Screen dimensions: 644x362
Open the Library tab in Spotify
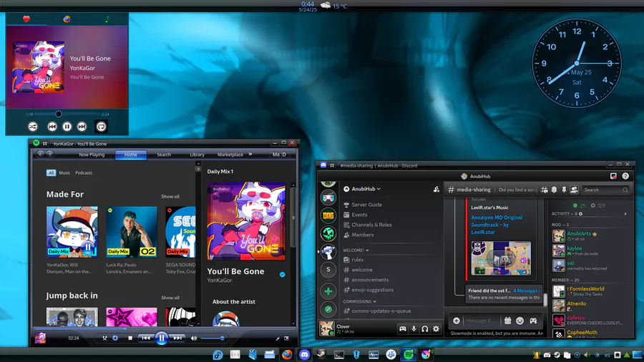click(x=197, y=155)
